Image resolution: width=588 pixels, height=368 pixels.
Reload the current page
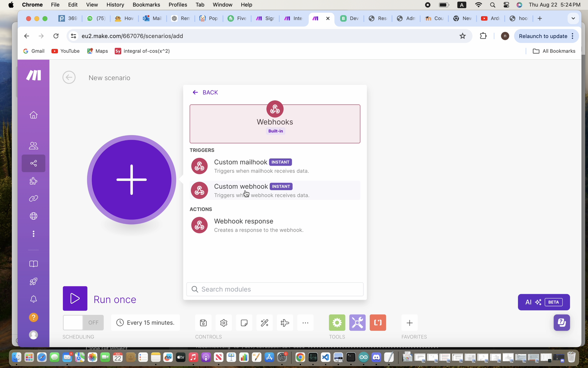(56, 36)
